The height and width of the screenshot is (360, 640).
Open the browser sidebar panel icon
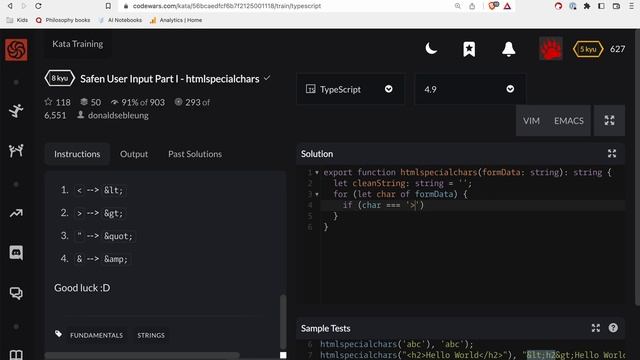click(x=601, y=6)
